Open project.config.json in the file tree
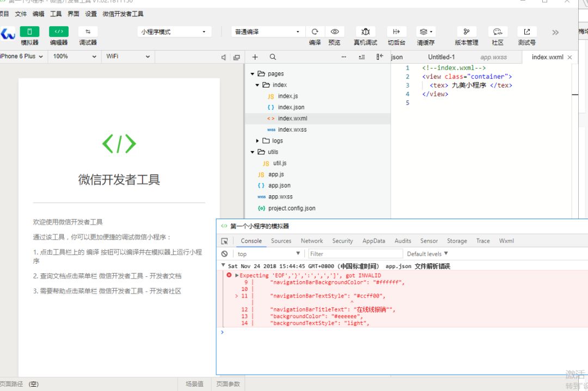Viewport: 588px width, 391px height. pos(292,208)
